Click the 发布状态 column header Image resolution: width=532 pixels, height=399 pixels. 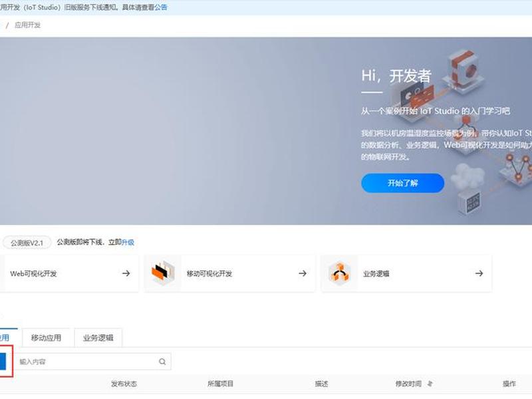click(124, 384)
